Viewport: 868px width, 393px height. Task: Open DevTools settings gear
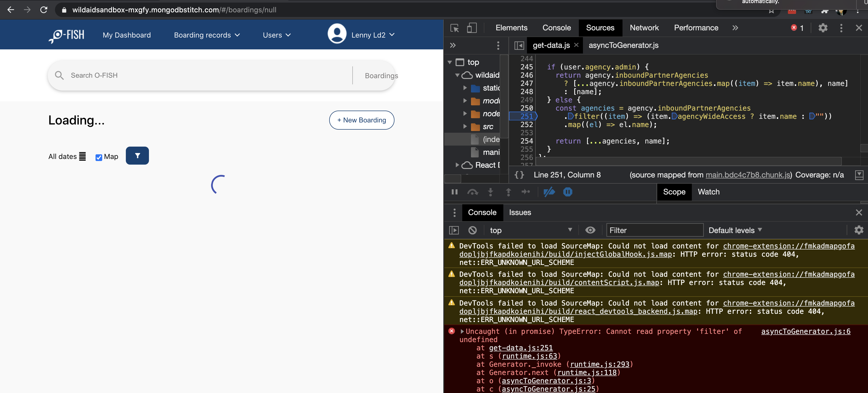click(x=823, y=28)
